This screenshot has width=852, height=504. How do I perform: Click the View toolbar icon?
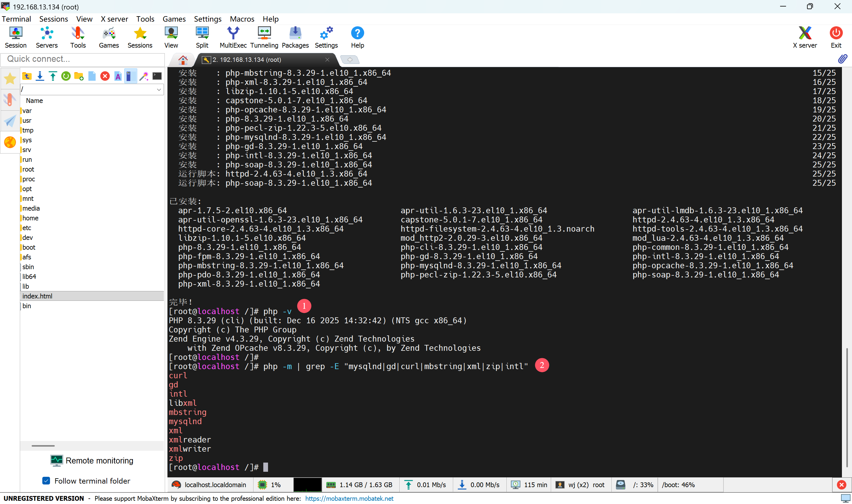coord(171,37)
